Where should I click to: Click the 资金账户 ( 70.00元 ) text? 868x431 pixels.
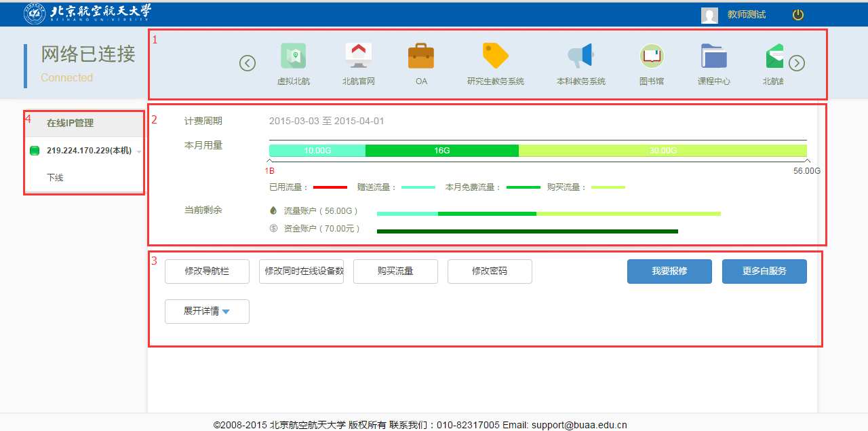(x=321, y=229)
